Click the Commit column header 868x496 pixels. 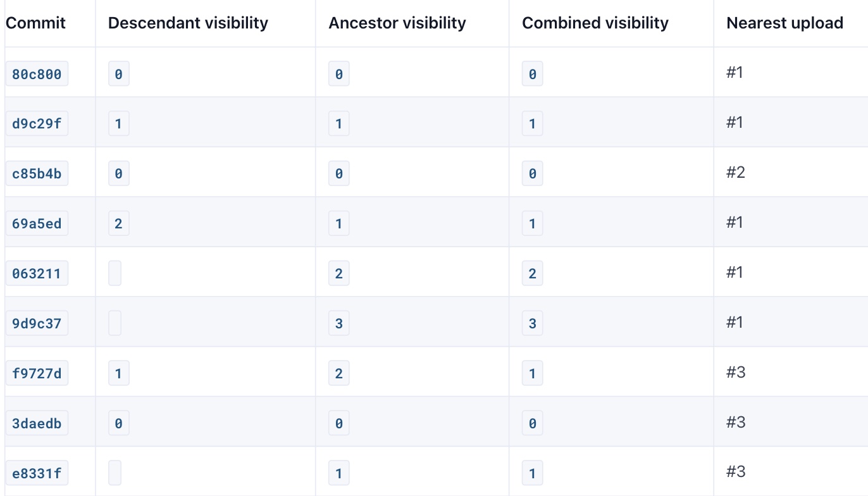point(35,23)
